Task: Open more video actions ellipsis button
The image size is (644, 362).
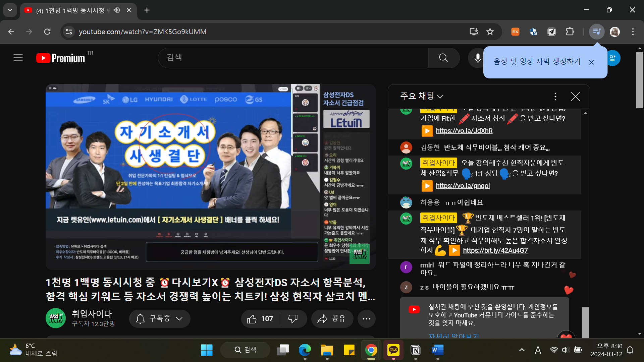Action: [x=366, y=319]
